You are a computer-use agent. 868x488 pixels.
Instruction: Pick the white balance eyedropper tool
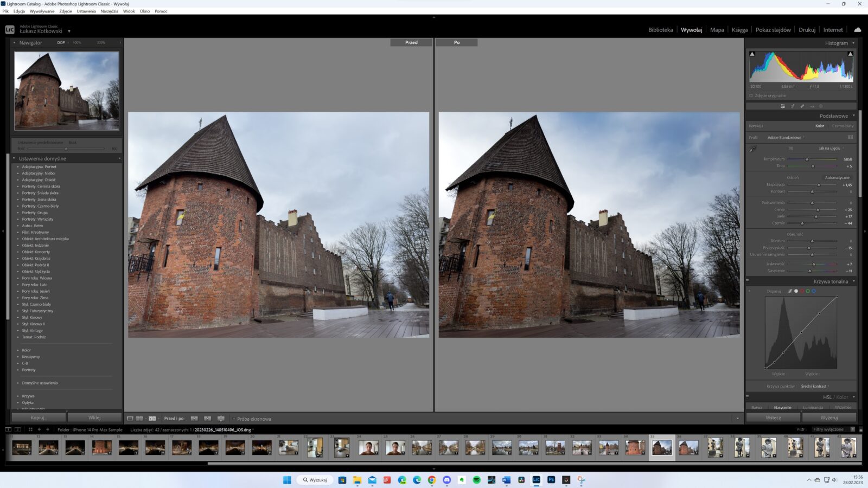tap(753, 149)
